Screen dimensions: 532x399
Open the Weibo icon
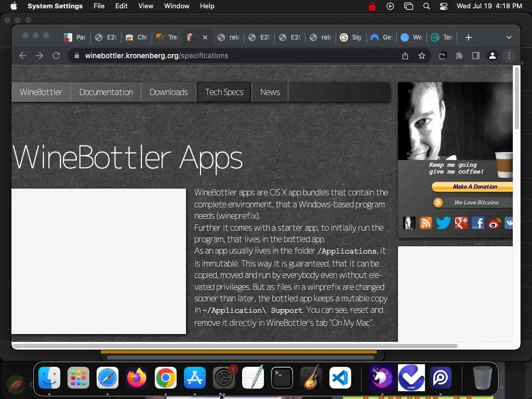coord(495,223)
